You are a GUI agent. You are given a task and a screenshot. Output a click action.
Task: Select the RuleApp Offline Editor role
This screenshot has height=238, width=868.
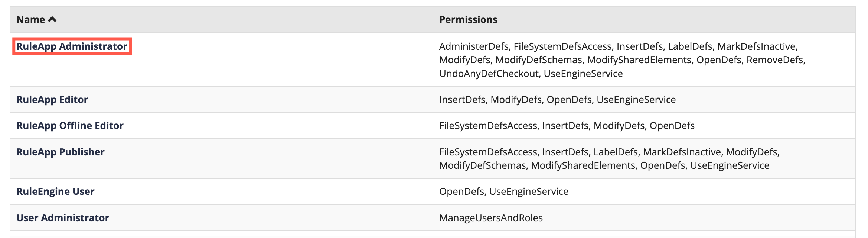[70, 125]
